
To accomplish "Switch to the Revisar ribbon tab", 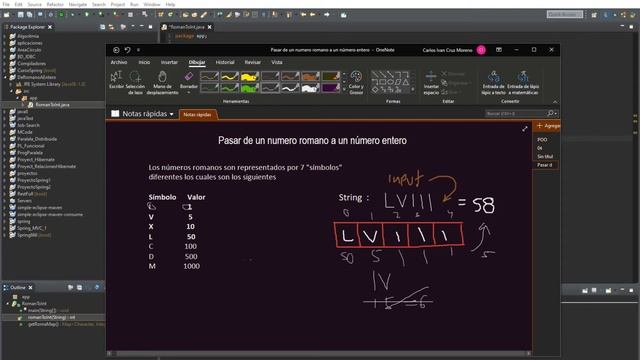I will [x=253, y=62].
